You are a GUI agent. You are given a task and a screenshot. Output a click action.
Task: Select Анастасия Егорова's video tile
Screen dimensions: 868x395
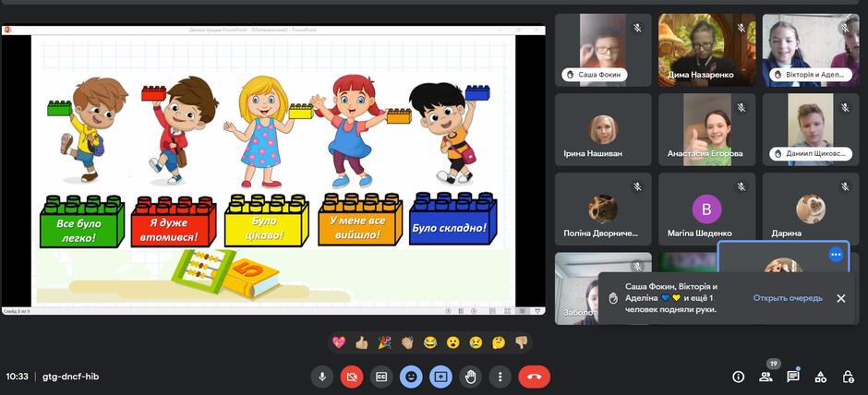tap(707, 129)
